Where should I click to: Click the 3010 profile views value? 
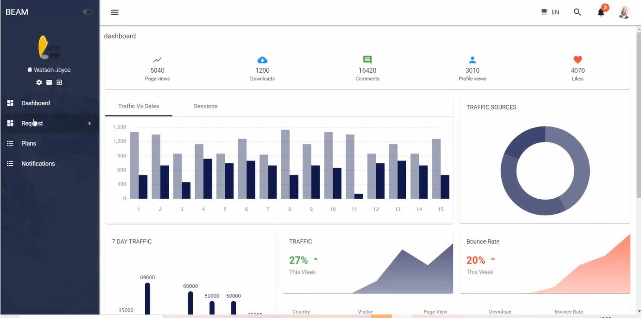click(x=473, y=70)
